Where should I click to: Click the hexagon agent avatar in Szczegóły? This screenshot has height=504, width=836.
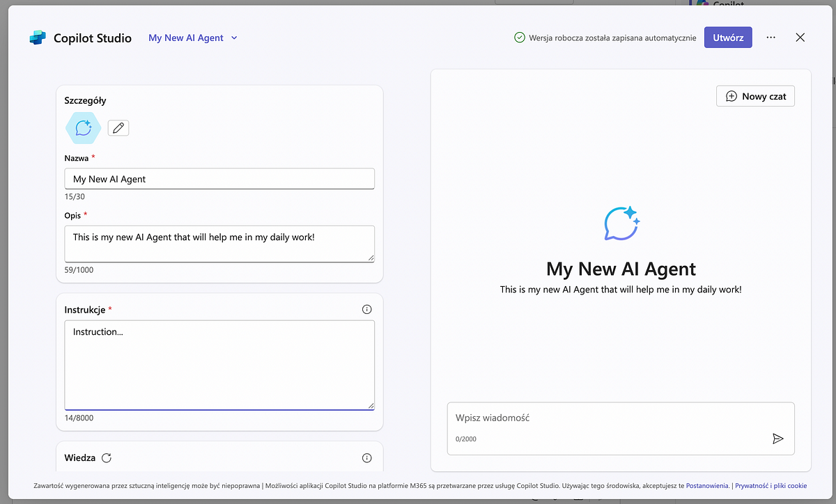83,128
